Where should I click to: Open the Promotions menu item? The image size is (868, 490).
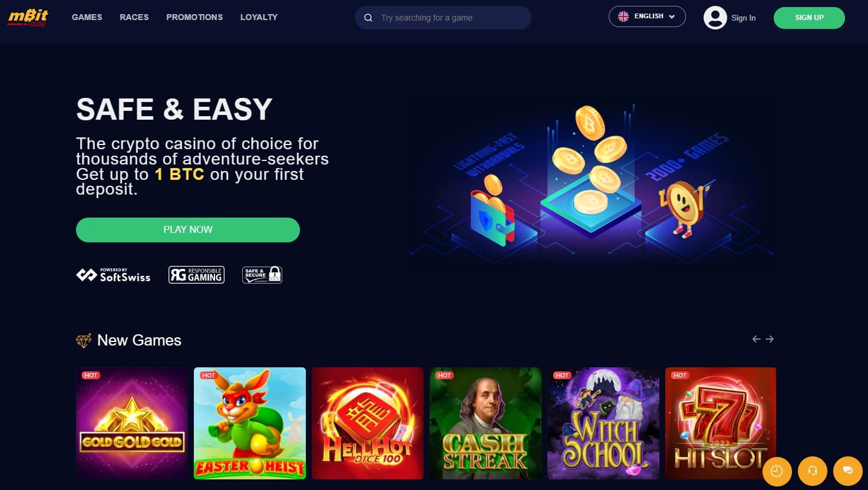click(194, 17)
